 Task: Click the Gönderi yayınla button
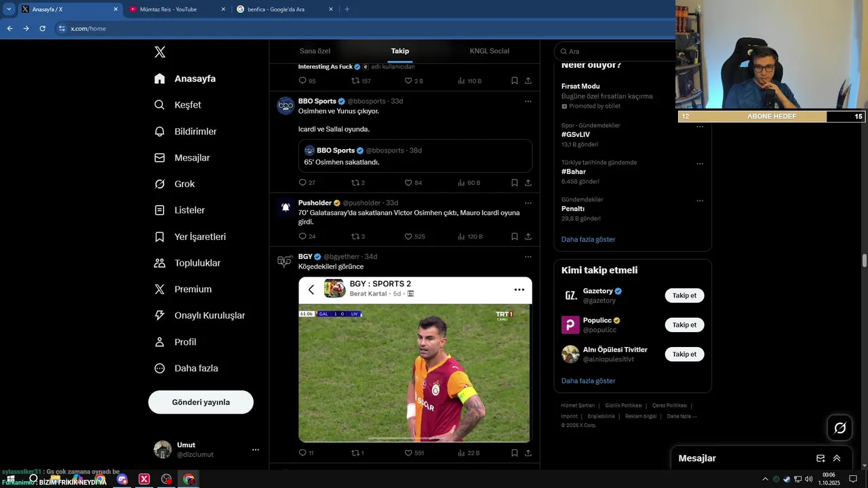click(x=201, y=402)
